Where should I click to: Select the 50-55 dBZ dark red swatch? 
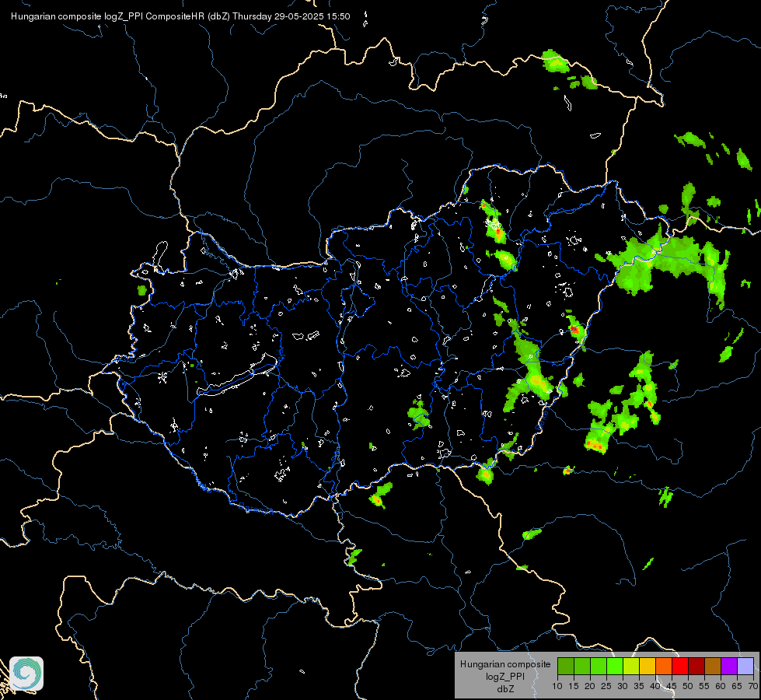[x=696, y=666]
